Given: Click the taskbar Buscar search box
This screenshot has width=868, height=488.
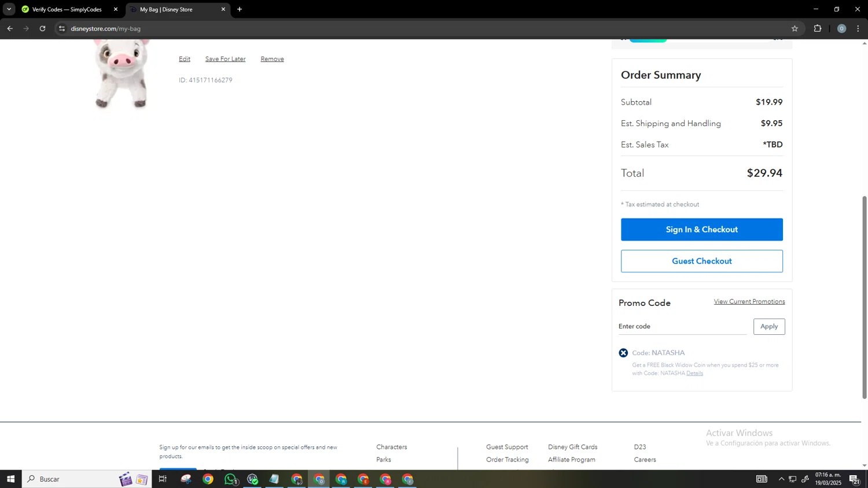Looking at the screenshot, I should pyautogui.click(x=87, y=479).
